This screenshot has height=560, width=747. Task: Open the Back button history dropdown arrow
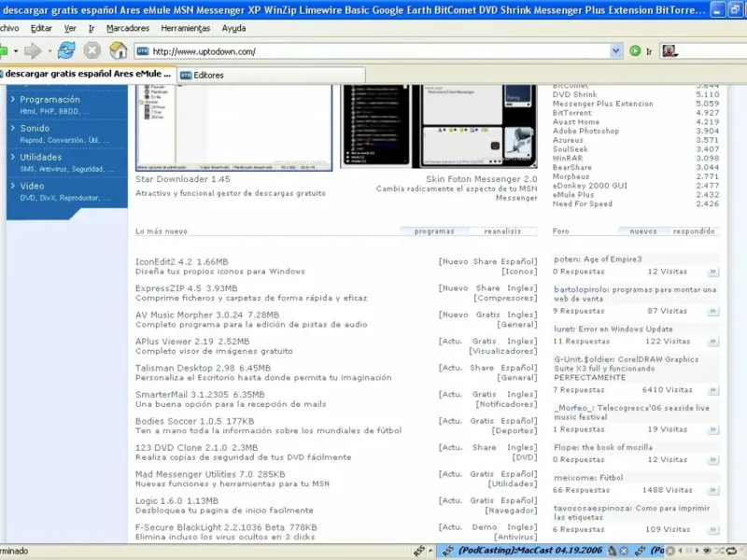click(x=16, y=51)
